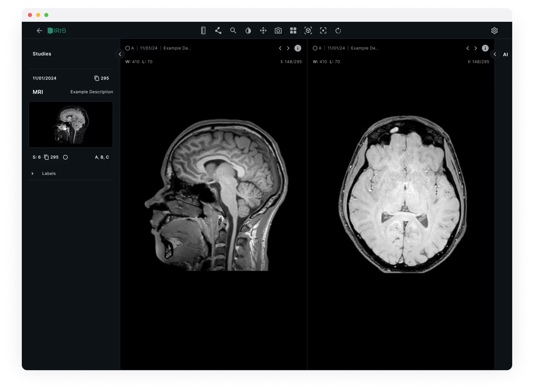
Task: Click the rotate reset icon
Action: point(338,31)
